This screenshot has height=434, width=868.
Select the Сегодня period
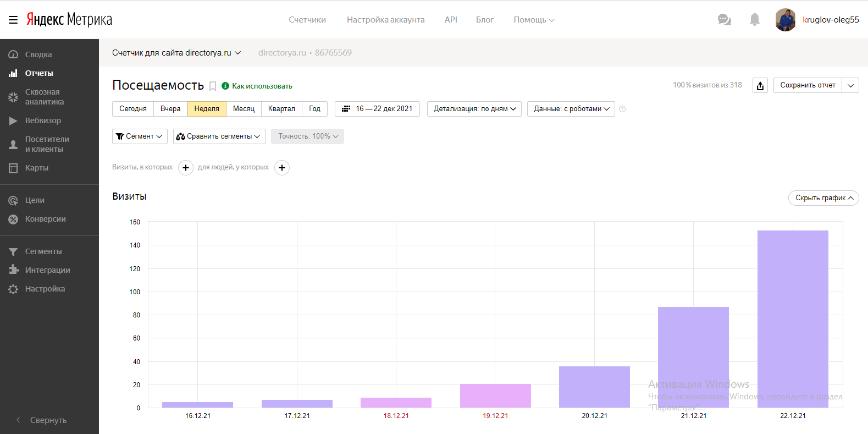[x=133, y=109]
